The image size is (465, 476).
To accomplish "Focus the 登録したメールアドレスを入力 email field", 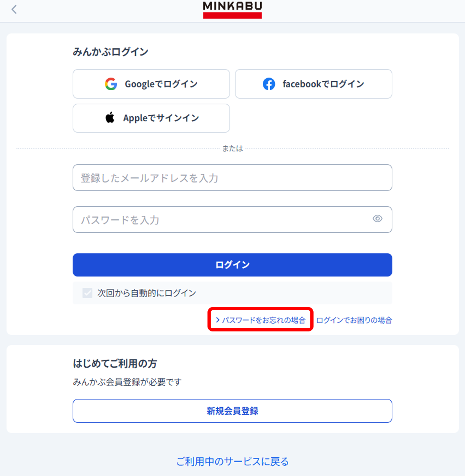I will point(232,178).
